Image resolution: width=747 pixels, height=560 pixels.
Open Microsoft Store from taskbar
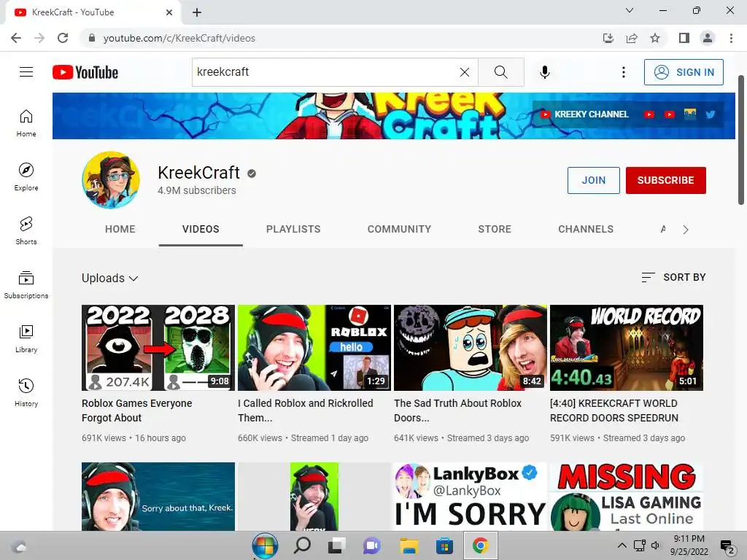(444, 545)
